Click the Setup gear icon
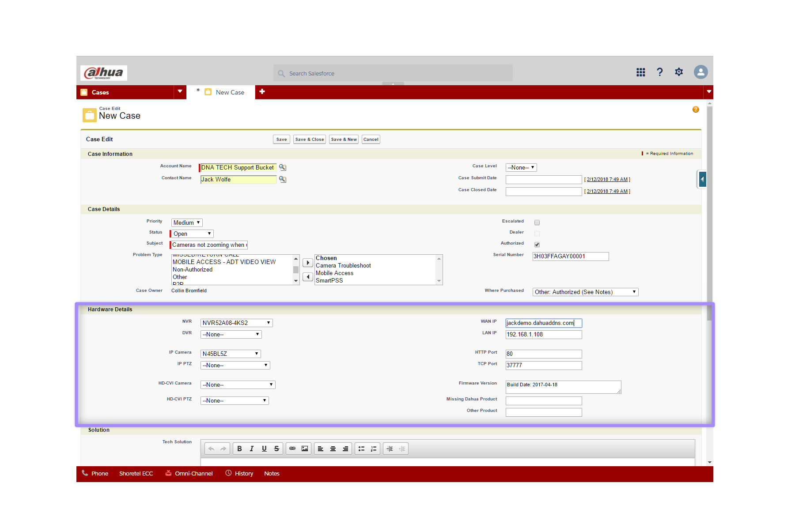The width and height of the screenshot is (795, 532). click(679, 72)
